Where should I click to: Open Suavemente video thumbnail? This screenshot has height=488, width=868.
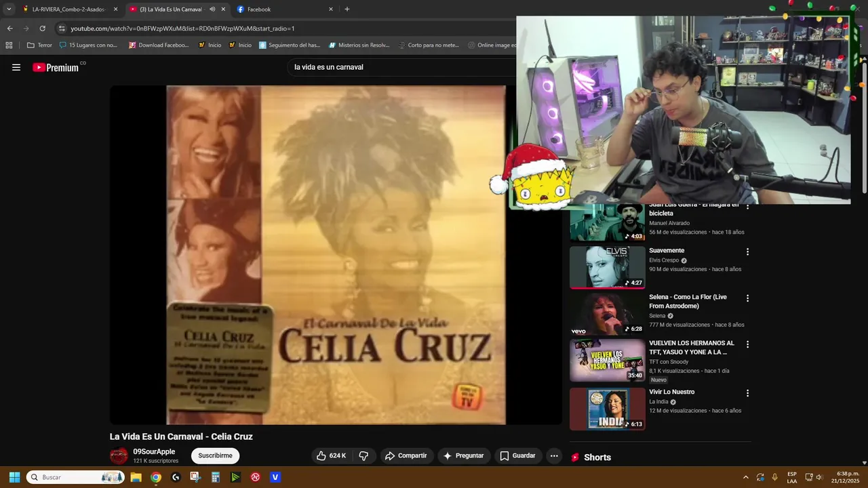(607, 267)
